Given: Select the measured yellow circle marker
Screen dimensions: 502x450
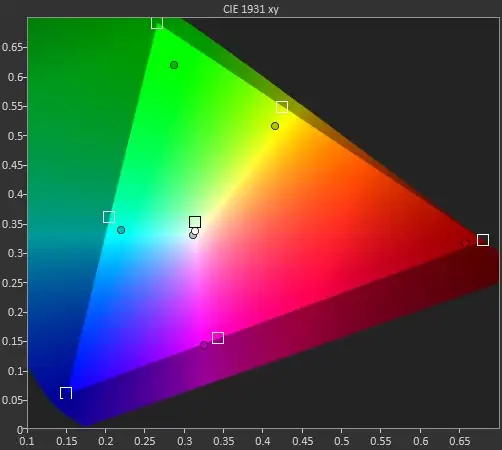Looking at the screenshot, I should 275,126.
